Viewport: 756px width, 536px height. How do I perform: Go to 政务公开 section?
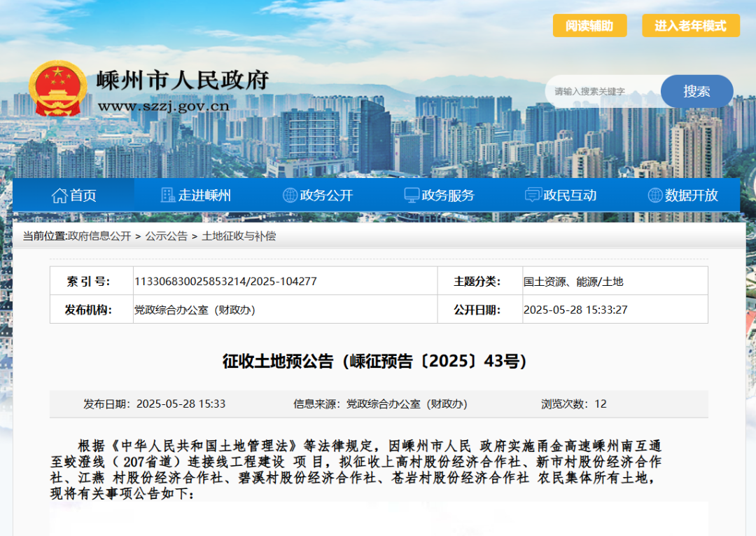point(326,195)
